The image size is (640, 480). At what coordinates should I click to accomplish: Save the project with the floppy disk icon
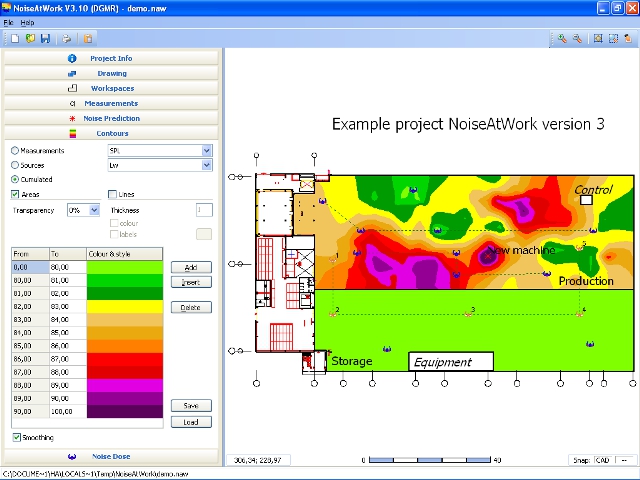tap(45, 39)
